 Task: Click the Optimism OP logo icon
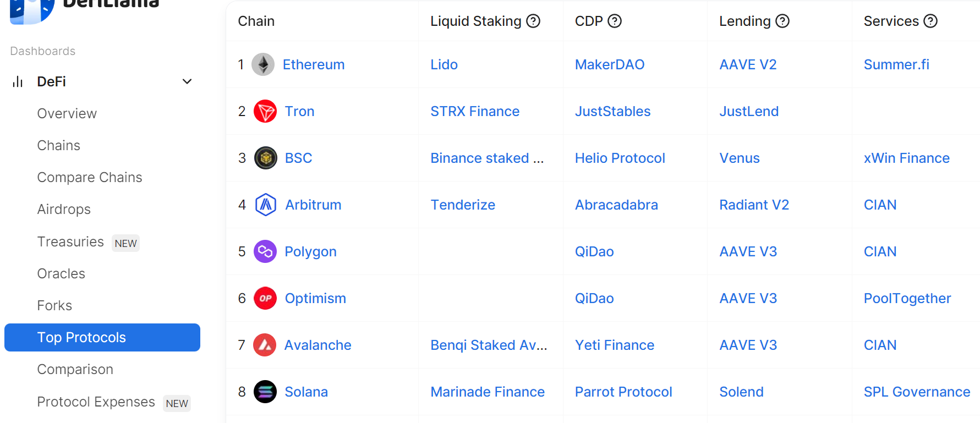[x=265, y=298]
